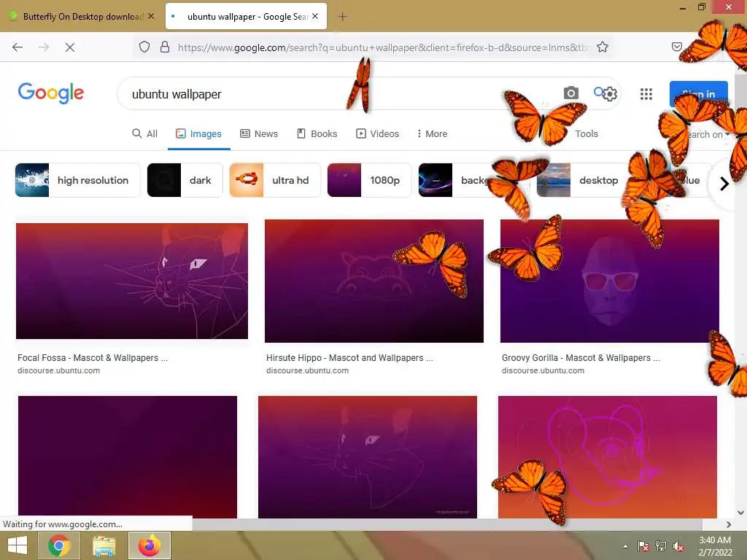
Task: Open the tracking protection shield icon
Action: click(x=144, y=47)
